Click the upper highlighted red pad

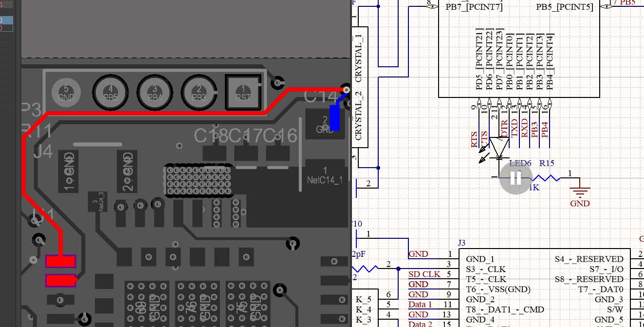click(x=60, y=262)
